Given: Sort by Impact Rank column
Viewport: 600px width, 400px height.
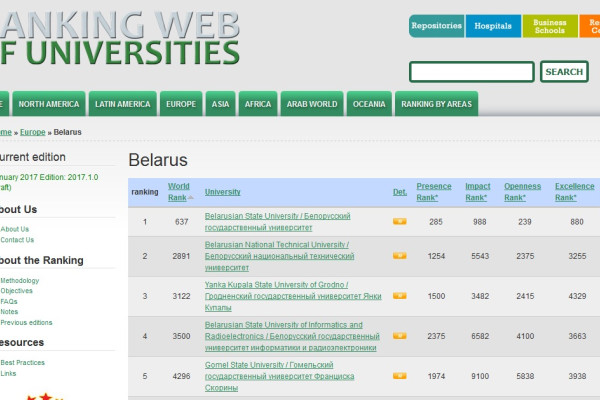Looking at the screenshot, I should 478,192.
